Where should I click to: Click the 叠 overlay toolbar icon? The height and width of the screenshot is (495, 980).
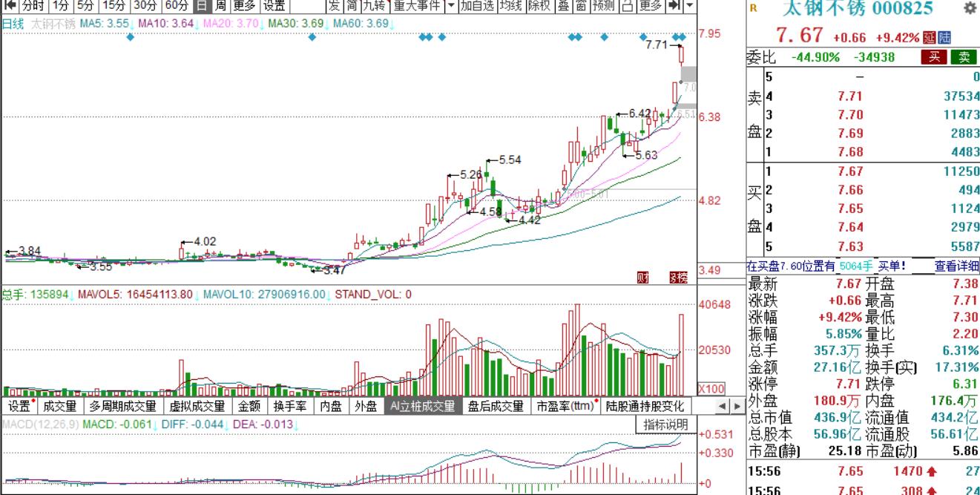[x=564, y=6]
